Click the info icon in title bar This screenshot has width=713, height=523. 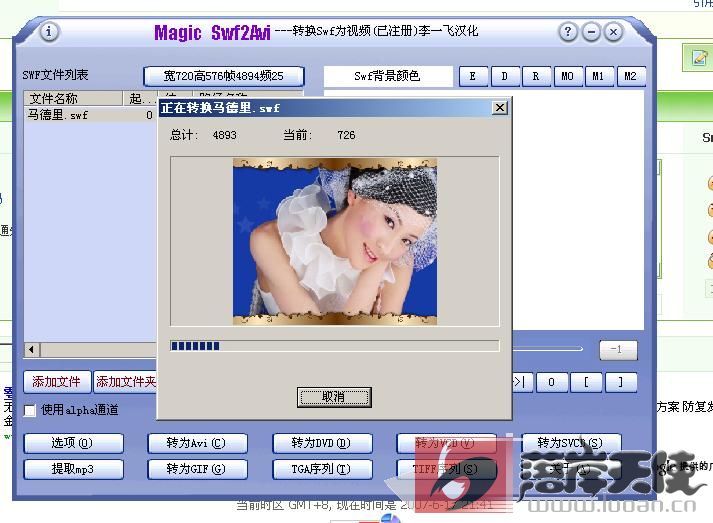[x=49, y=32]
